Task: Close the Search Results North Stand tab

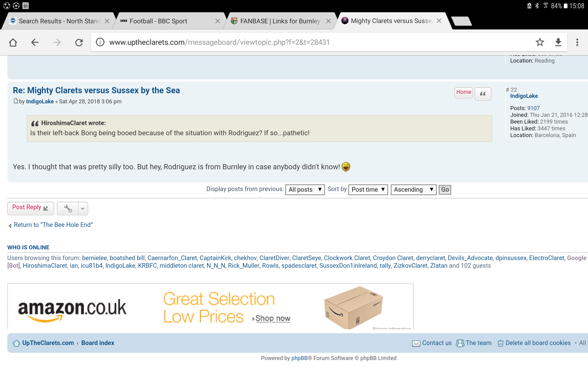Action: point(107,21)
